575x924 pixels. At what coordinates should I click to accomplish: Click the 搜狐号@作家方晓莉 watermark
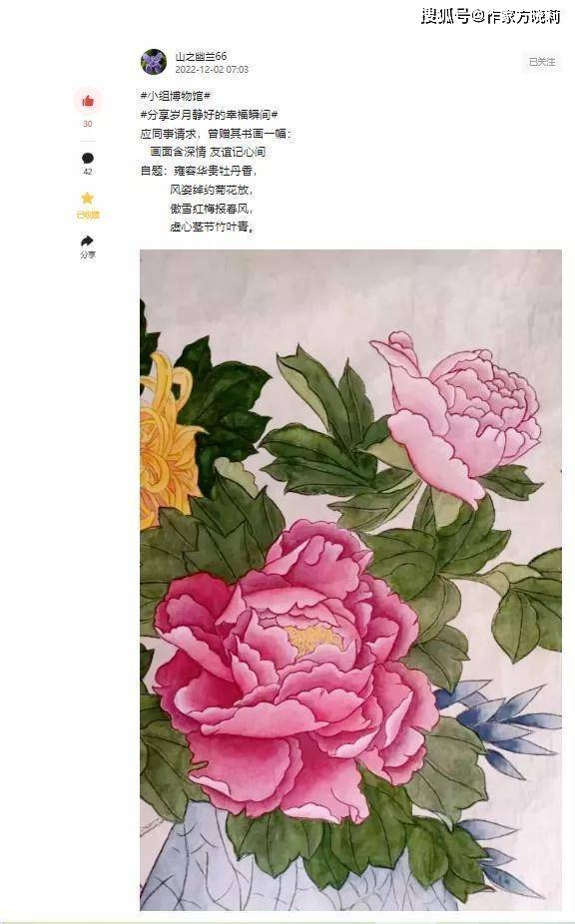pyautogui.click(x=491, y=16)
